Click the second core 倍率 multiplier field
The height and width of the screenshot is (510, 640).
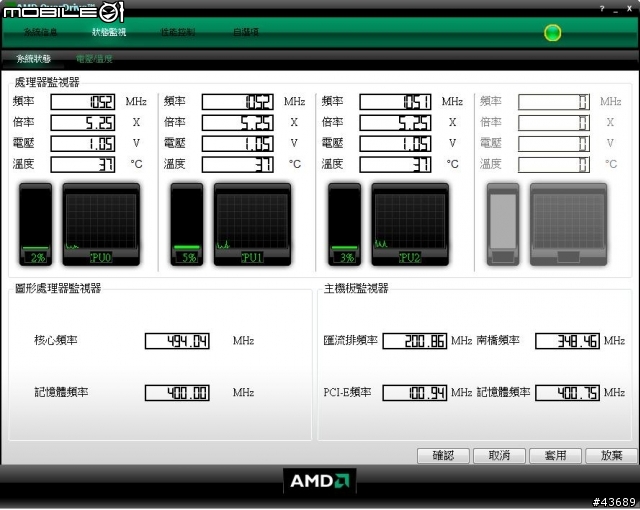pyautogui.click(x=238, y=122)
